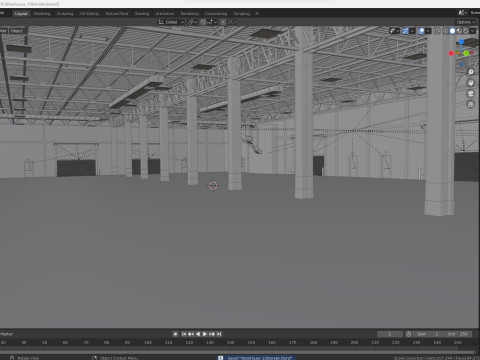The image size is (480, 360).
Task: Click the green Y axis gizmo
Action: tap(466, 53)
